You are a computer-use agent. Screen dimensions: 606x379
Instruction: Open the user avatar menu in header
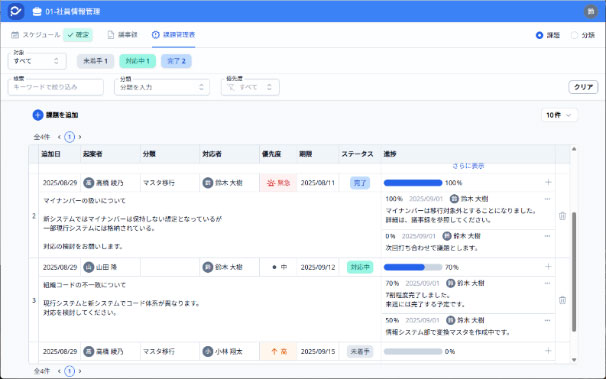[591, 12]
